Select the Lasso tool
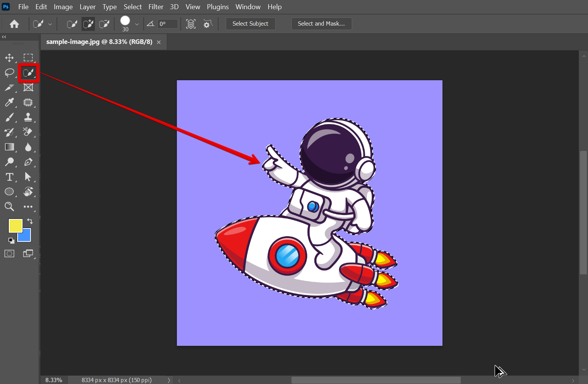The height and width of the screenshot is (384, 588). 9,73
